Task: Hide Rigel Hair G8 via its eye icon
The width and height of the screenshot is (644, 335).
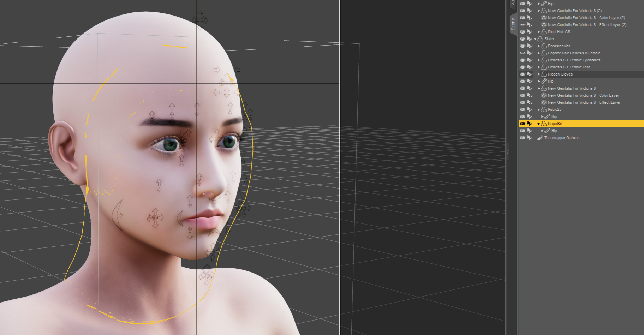Action: pos(523,32)
